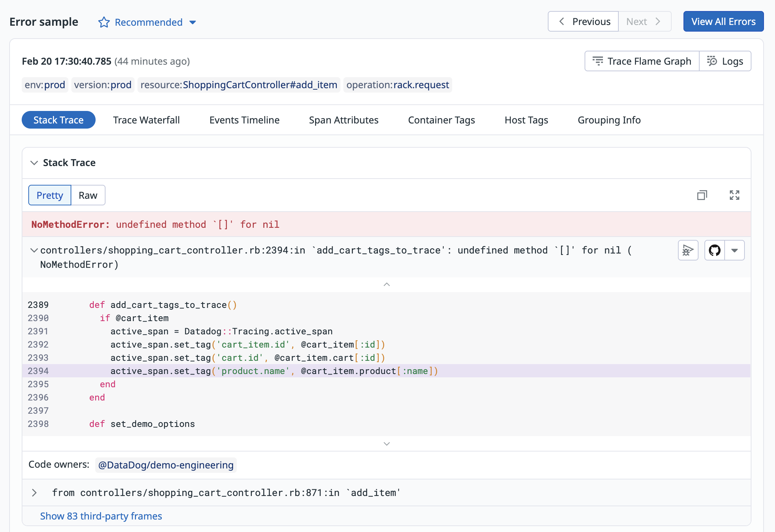This screenshot has width=775, height=532.
Task: Select the Stack Trace pill tab
Action: [58, 120]
